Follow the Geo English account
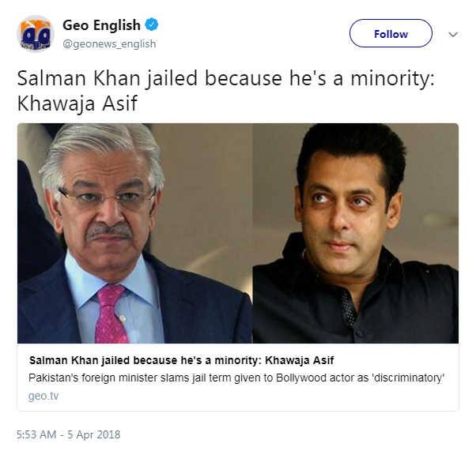The image size is (476, 451). 391,33
